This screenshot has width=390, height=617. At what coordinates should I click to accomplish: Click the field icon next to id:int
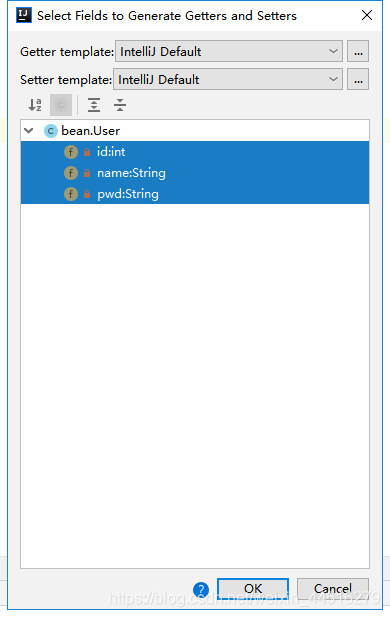pyautogui.click(x=71, y=152)
